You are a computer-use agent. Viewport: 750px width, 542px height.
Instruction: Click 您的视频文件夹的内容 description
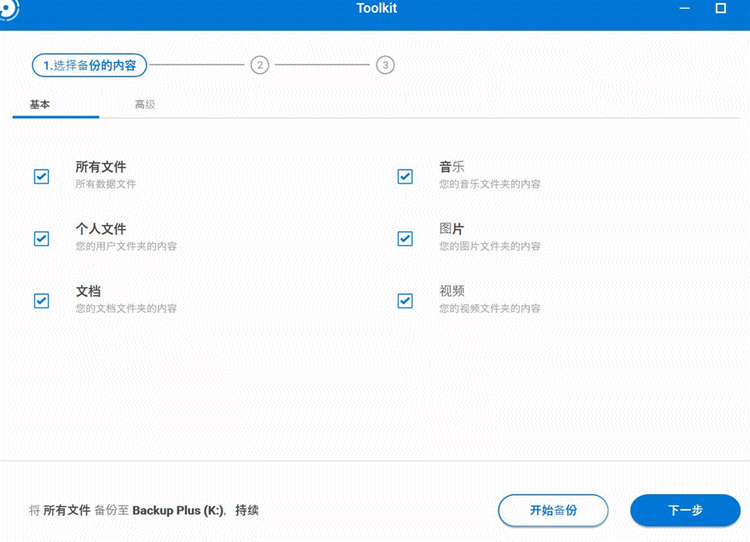click(x=490, y=308)
